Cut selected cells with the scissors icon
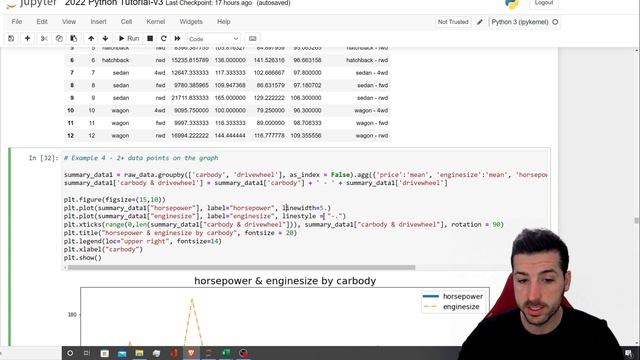The width and height of the screenshot is (640, 360). [x=44, y=38]
